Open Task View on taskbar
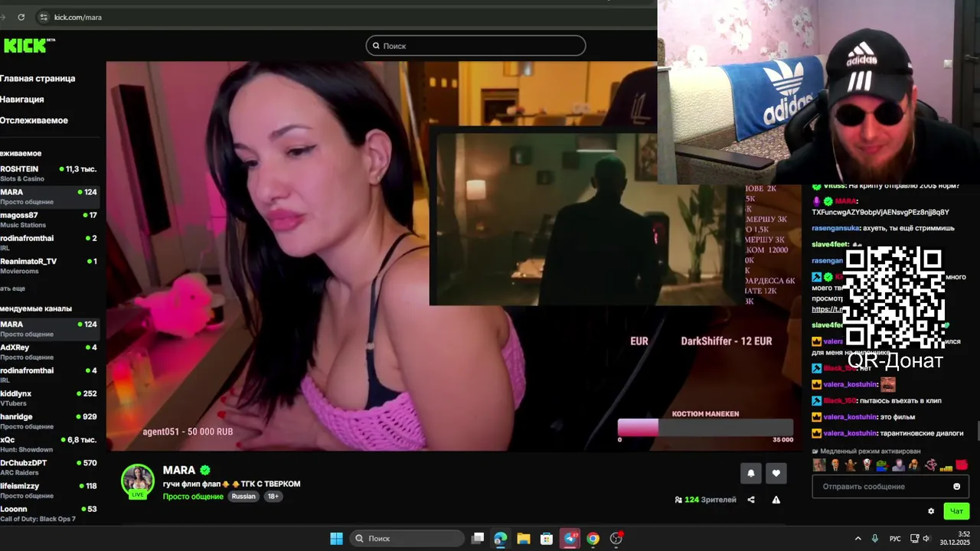The image size is (980, 551). [478, 538]
